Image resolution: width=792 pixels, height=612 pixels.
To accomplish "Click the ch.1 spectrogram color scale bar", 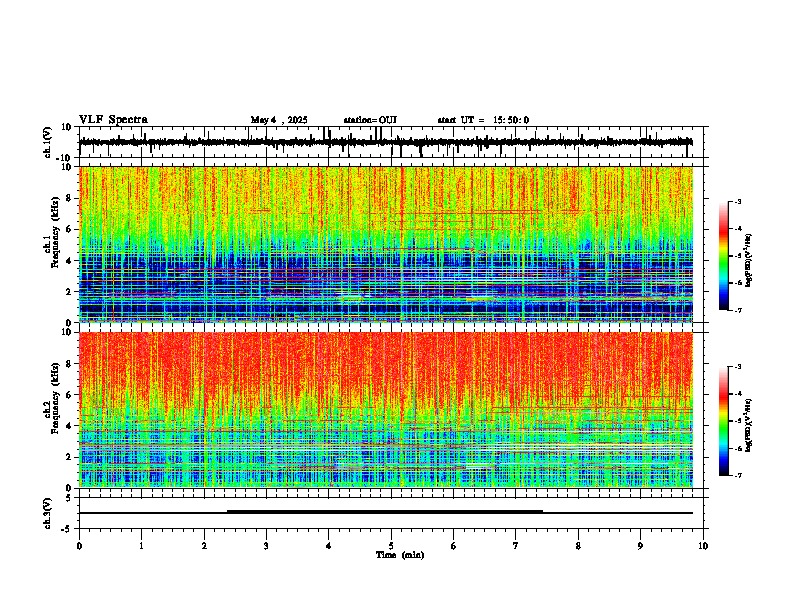I will tap(724, 256).
